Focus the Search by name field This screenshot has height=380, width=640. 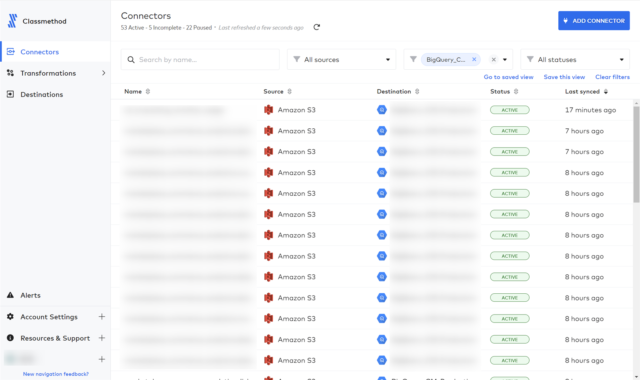[200, 60]
